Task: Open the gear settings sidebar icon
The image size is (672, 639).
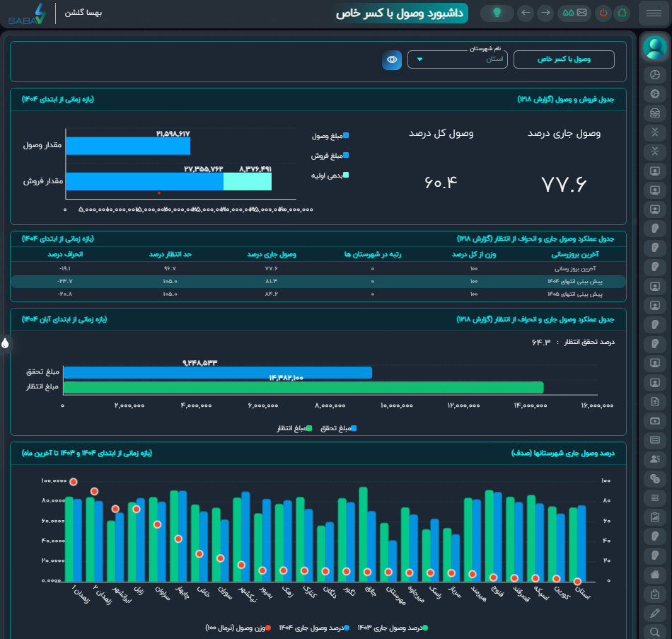Action: [655, 94]
